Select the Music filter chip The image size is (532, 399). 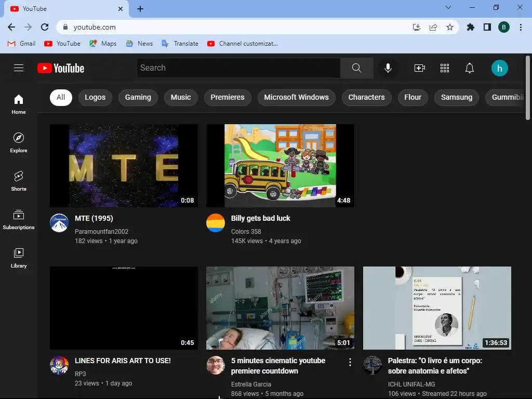[x=180, y=97]
